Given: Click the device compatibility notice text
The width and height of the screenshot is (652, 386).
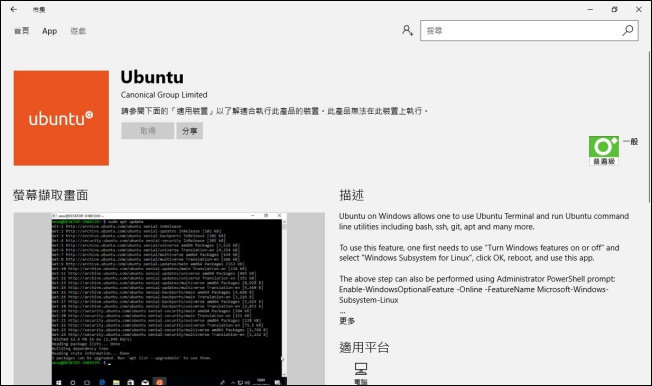Looking at the screenshot, I should click(274, 111).
